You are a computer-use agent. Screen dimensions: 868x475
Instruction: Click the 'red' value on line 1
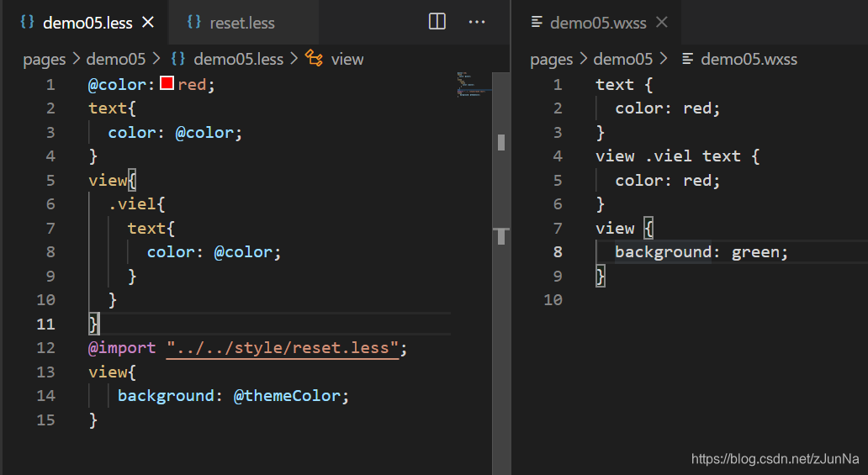(x=192, y=85)
